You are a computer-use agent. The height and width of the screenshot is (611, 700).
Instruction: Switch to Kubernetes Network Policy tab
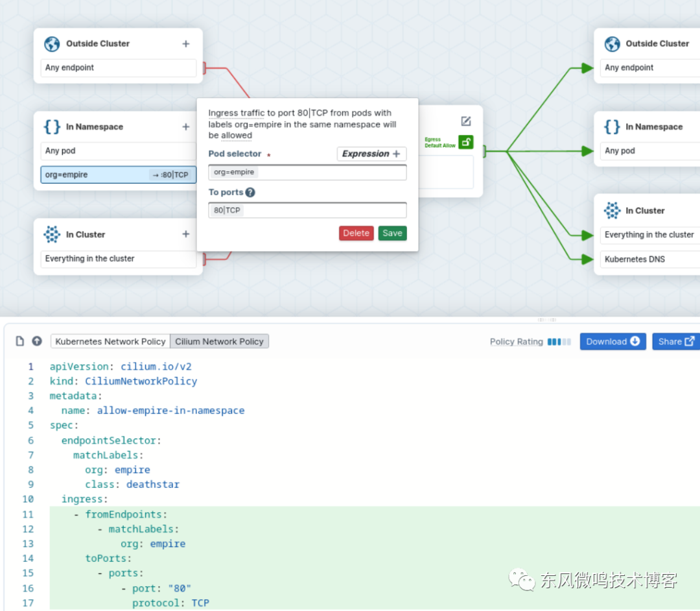(110, 342)
